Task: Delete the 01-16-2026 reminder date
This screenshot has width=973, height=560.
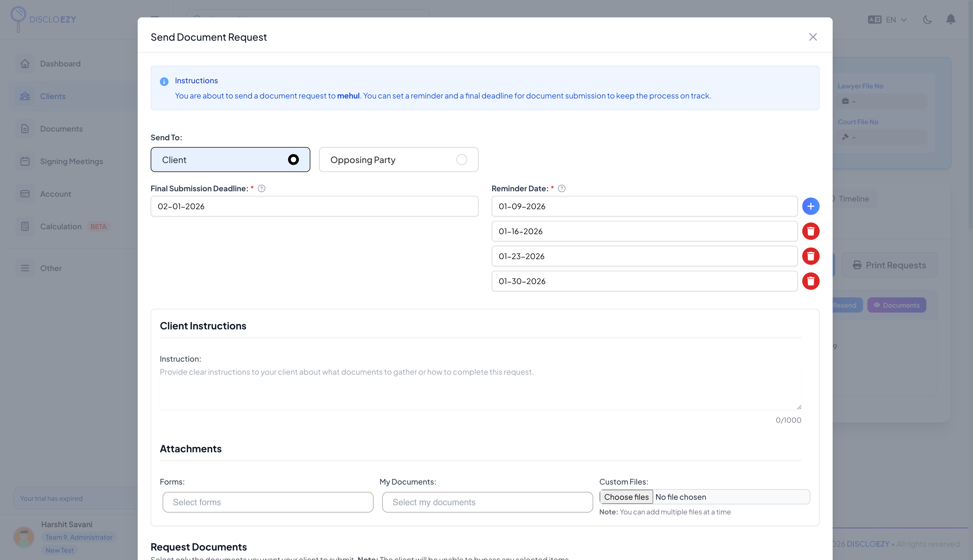Action: 810,231
